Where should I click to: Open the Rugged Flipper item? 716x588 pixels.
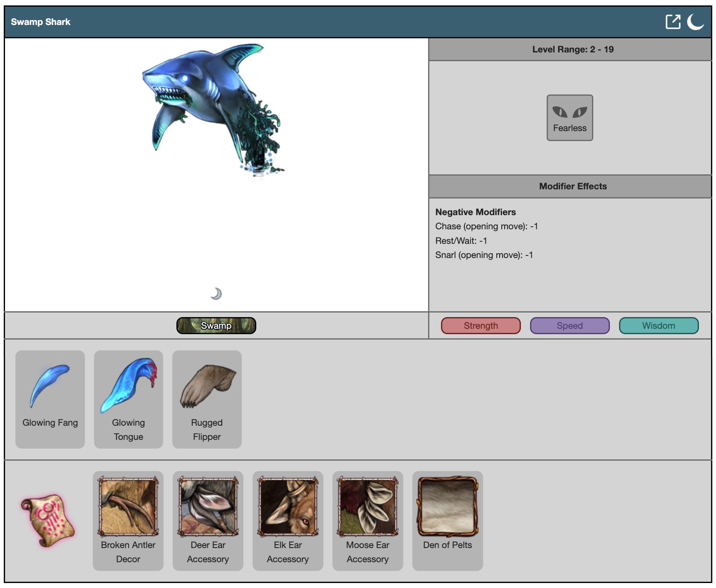coord(207,399)
